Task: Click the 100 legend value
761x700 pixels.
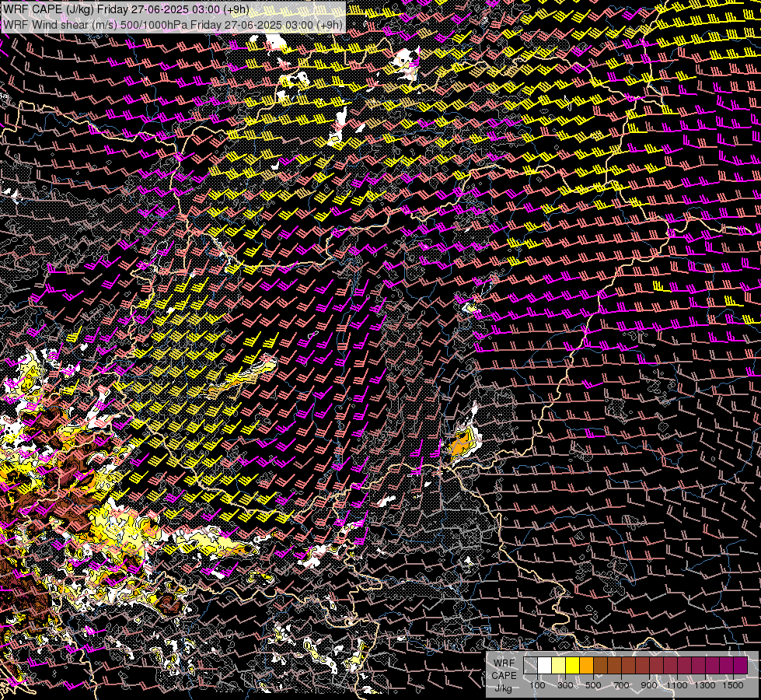Action: (537, 685)
